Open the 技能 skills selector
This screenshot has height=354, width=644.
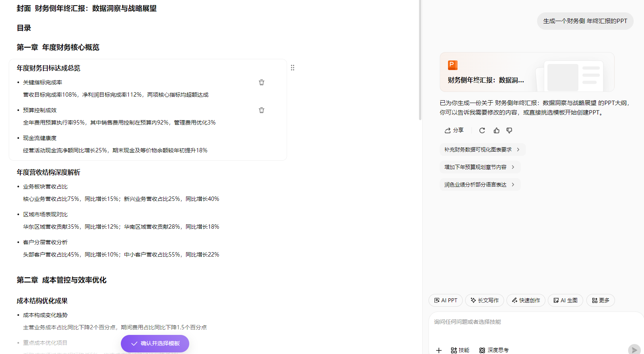coord(460,350)
